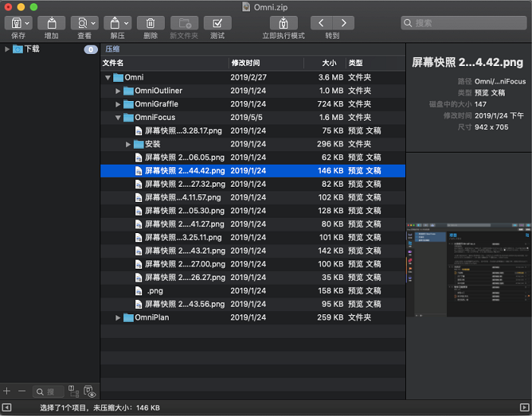
Task: Click the 保存 (Save) toolbar icon
Action: coord(17,23)
